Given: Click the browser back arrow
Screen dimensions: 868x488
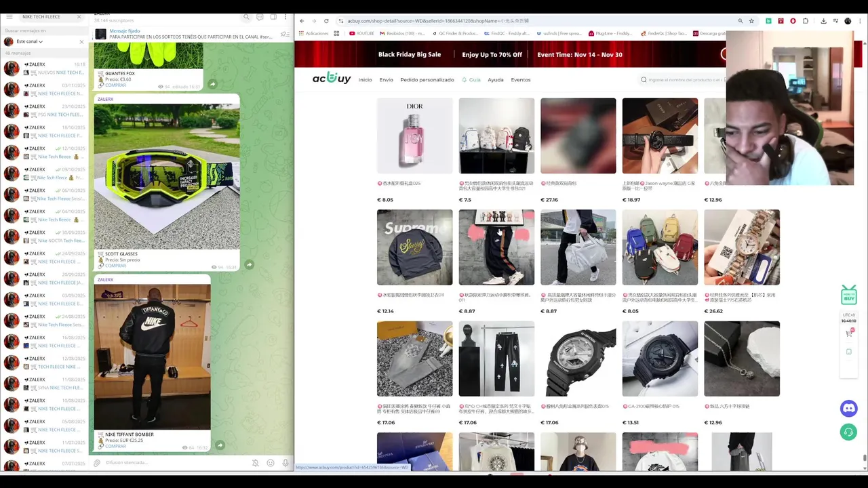Looking at the screenshot, I should tap(302, 21).
